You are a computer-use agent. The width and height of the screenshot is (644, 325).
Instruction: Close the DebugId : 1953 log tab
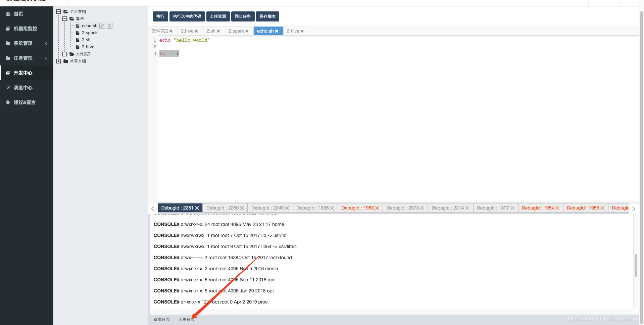point(377,208)
